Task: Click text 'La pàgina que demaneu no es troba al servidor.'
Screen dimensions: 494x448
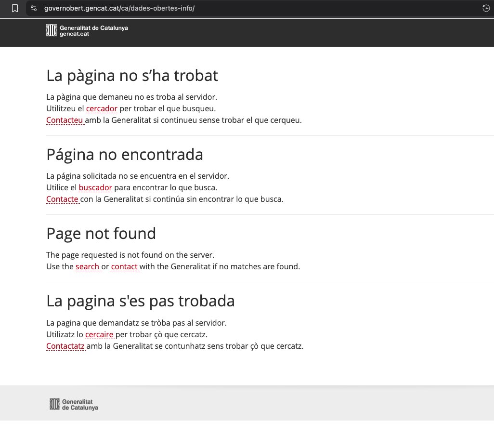Action: 132,97
